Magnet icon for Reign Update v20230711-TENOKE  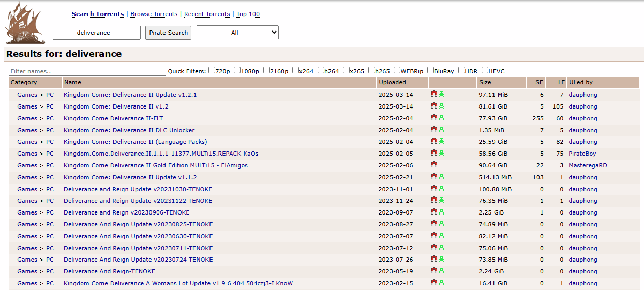434,248
